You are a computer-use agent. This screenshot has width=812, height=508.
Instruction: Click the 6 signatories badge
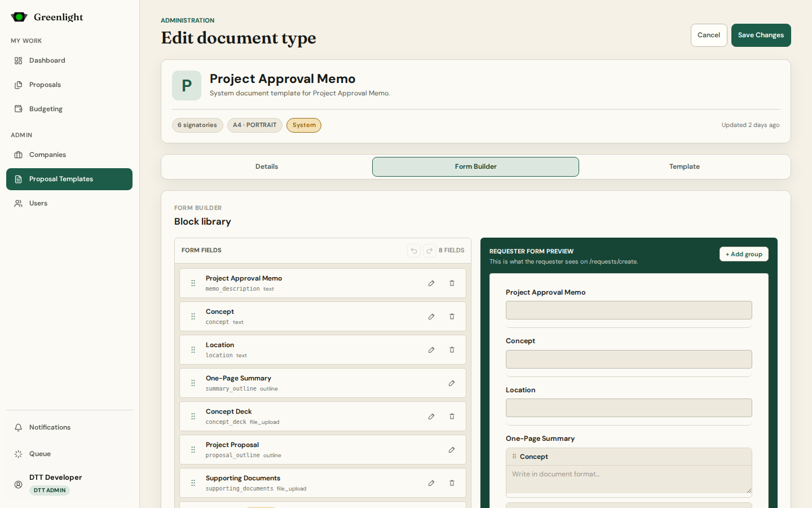click(x=197, y=125)
